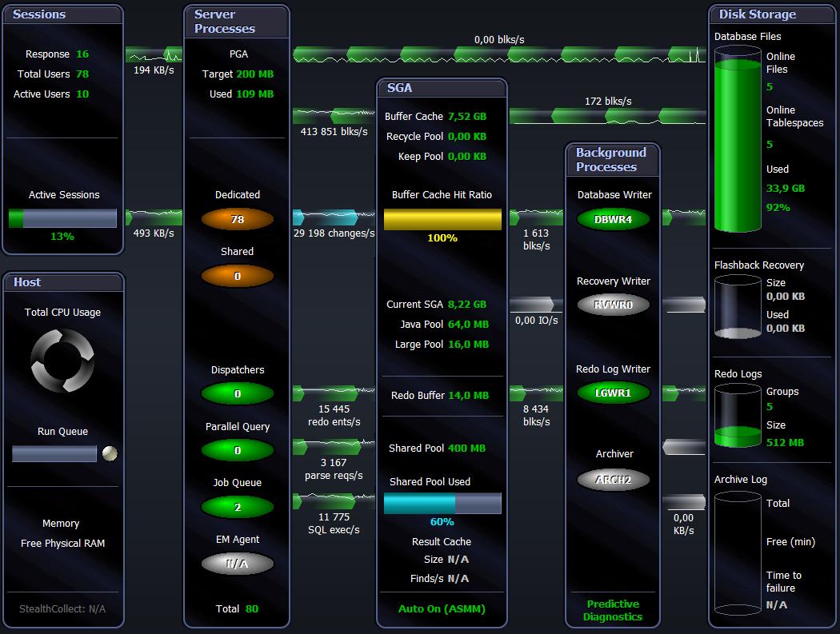Click the Active Sessions progress bar

click(x=62, y=218)
